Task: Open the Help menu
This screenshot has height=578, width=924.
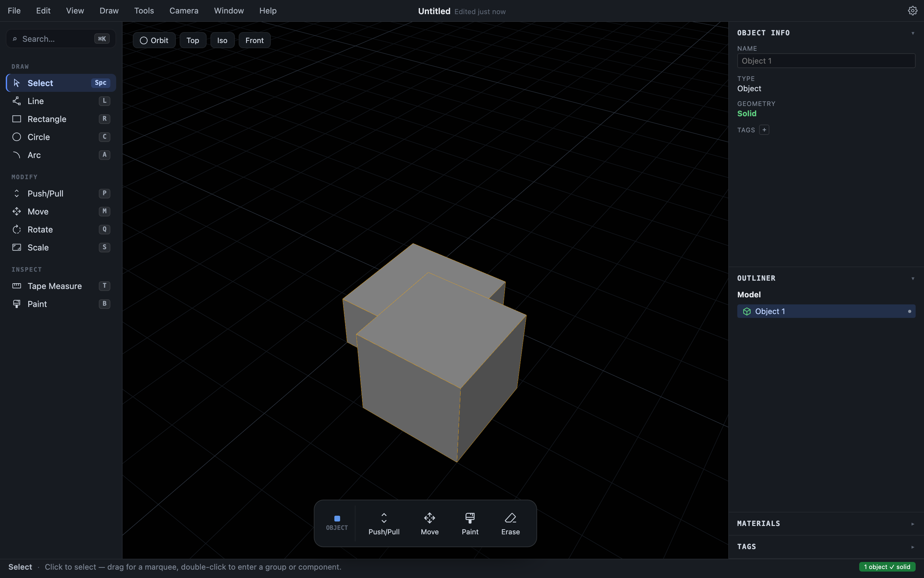Action: [268, 11]
